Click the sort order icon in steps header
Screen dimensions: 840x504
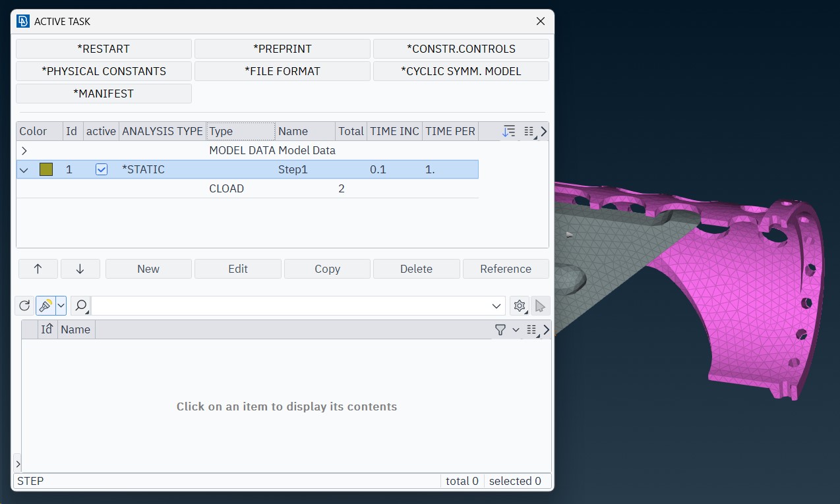pyautogui.click(x=508, y=131)
